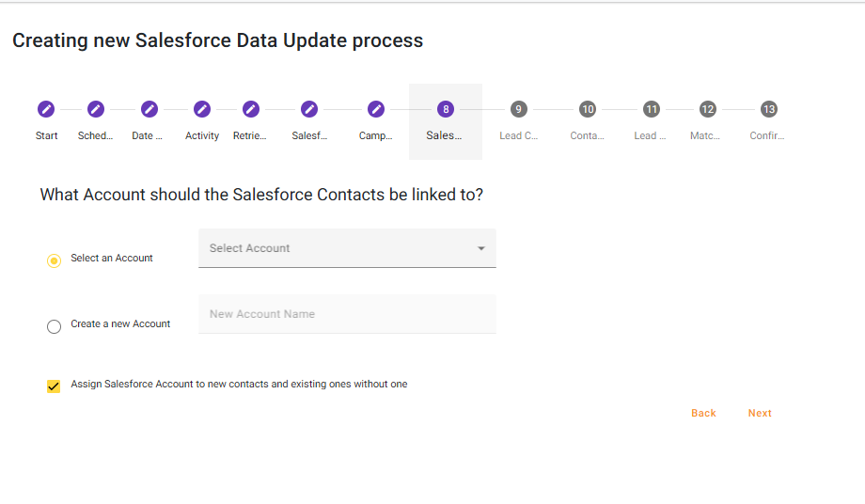
Task: Choose the "Select an Account" radio button
Action: pyautogui.click(x=54, y=260)
